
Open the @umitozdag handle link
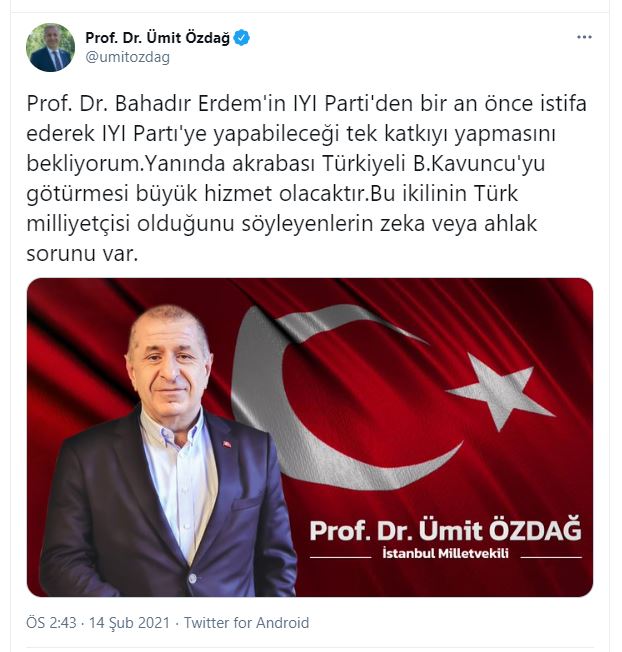(128, 57)
